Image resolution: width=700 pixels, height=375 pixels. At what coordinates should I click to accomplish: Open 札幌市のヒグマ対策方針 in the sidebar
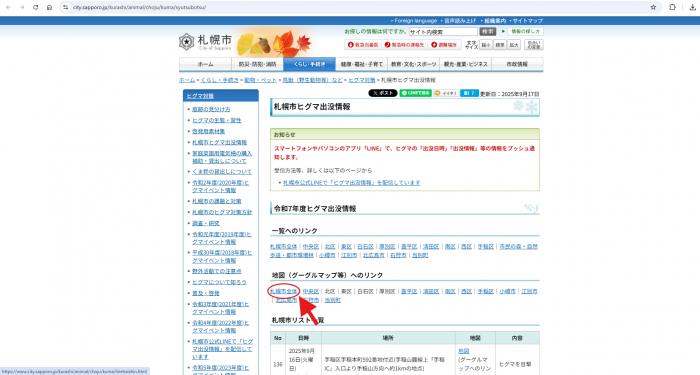[x=222, y=212]
